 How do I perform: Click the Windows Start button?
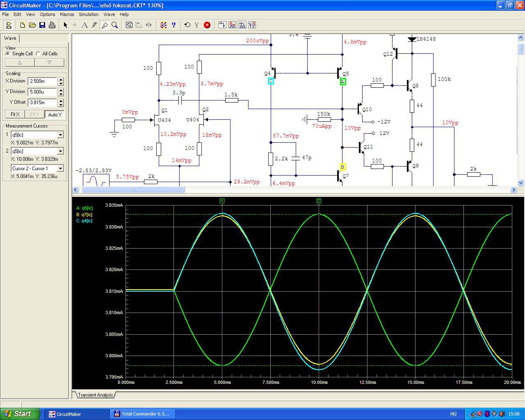[20, 414]
